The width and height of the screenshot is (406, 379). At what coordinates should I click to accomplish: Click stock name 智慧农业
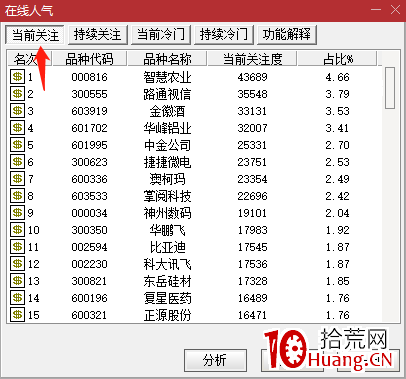(167, 77)
